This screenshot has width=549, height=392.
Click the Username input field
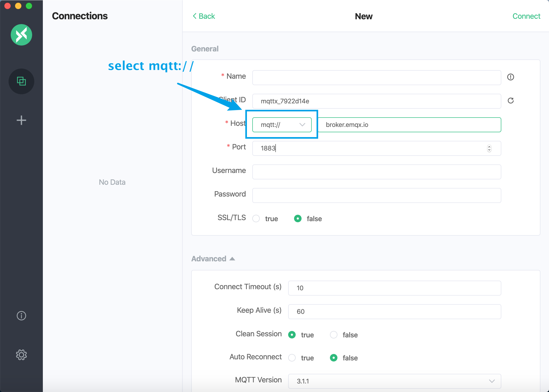pyautogui.click(x=377, y=172)
